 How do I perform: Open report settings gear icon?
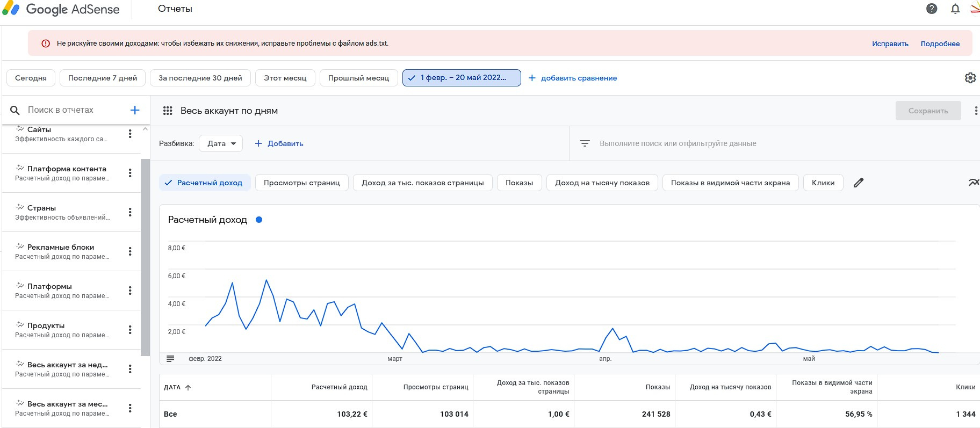coord(970,78)
